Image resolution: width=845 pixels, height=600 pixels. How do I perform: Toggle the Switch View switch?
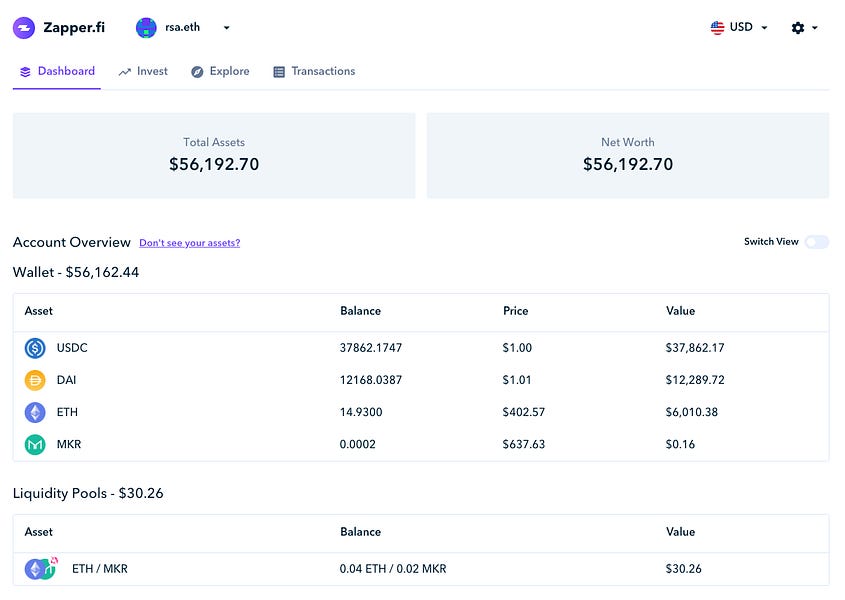point(816,242)
